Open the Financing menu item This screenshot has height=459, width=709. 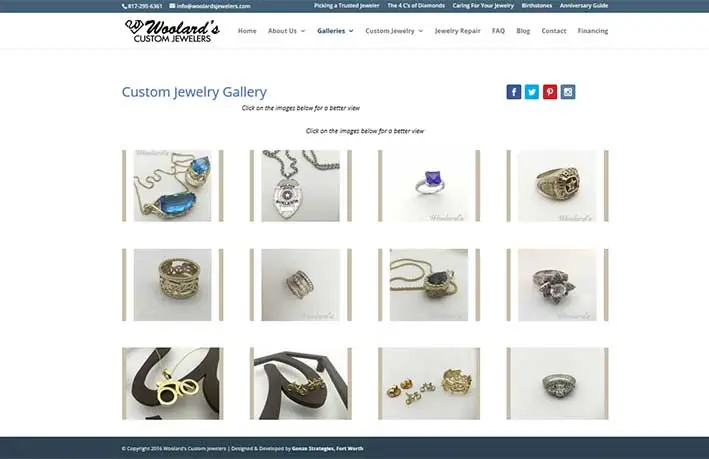(x=593, y=31)
